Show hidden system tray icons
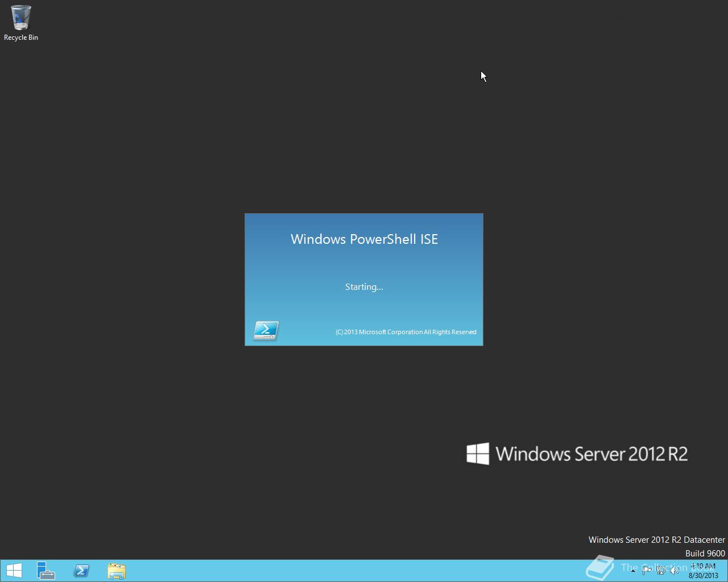The height and width of the screenshot is (582, 728). 633,571
